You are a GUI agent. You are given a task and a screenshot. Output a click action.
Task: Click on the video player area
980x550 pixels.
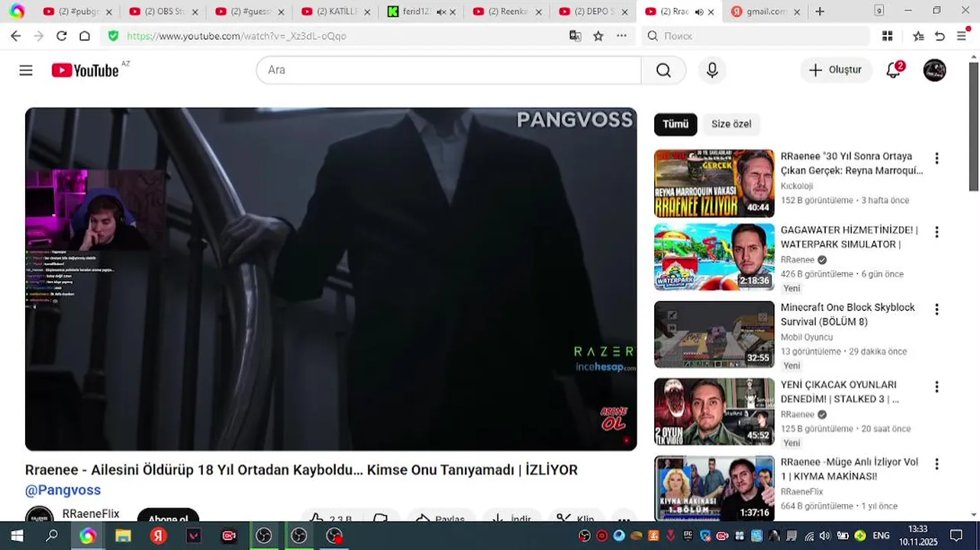(330, 279)
